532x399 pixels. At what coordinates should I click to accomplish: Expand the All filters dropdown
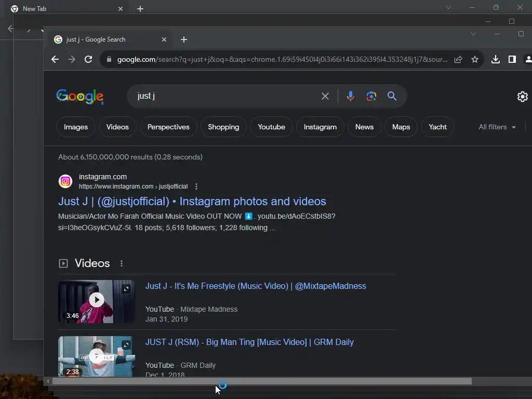coord(497,127)
